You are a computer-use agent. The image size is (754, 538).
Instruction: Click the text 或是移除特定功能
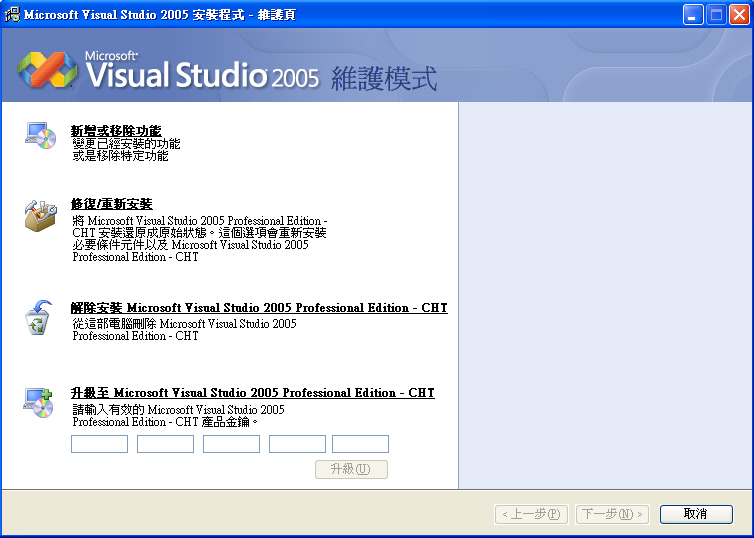pyautogui.click(x=120, y=156)
